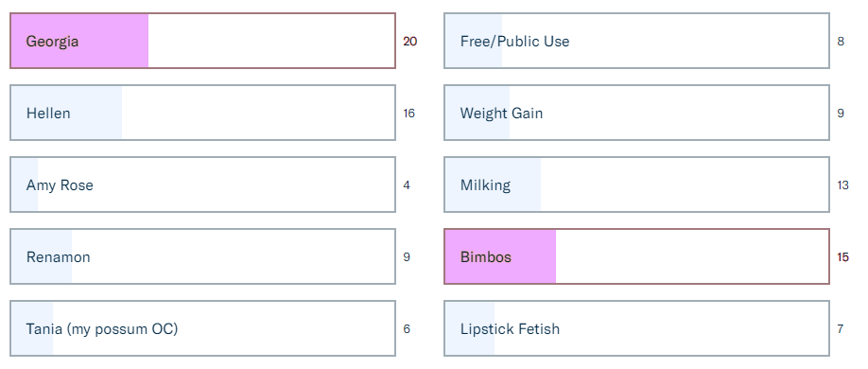Pick the Lipstick Fetish poll option
The height and width of the screenshot is (369, 868).
pyautogui.click(x=636, y=328)
